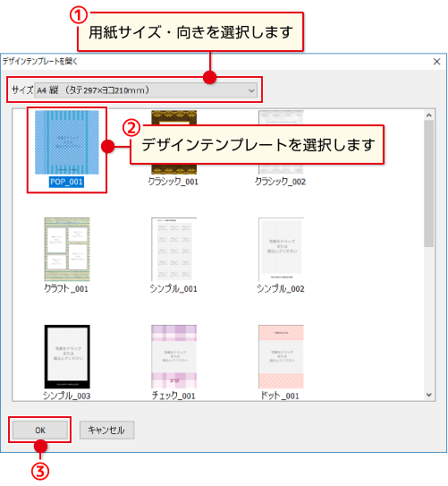Screen dimensions: 448x486
Task: Click the シンプル_003 label text
Action: click(x=66, y=396)
